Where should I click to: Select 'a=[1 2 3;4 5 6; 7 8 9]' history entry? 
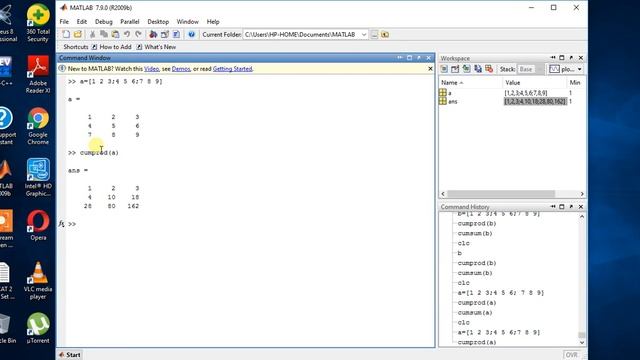[x=501, y=293]
